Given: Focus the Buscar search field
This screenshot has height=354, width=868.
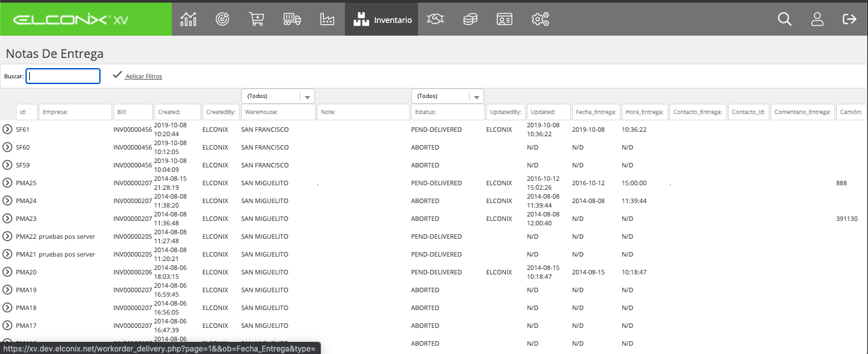Looking at the screenshot, I should click(x=63, y=76).
